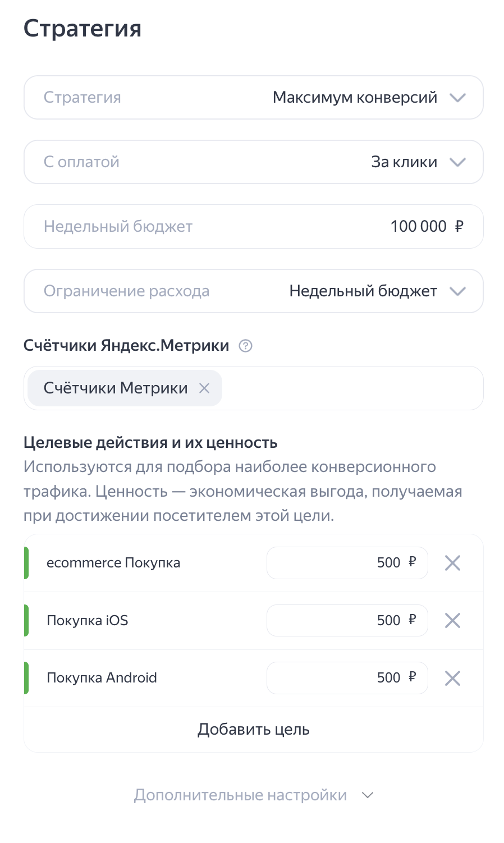Remove the Покупка Android goal

pos(452,678)
